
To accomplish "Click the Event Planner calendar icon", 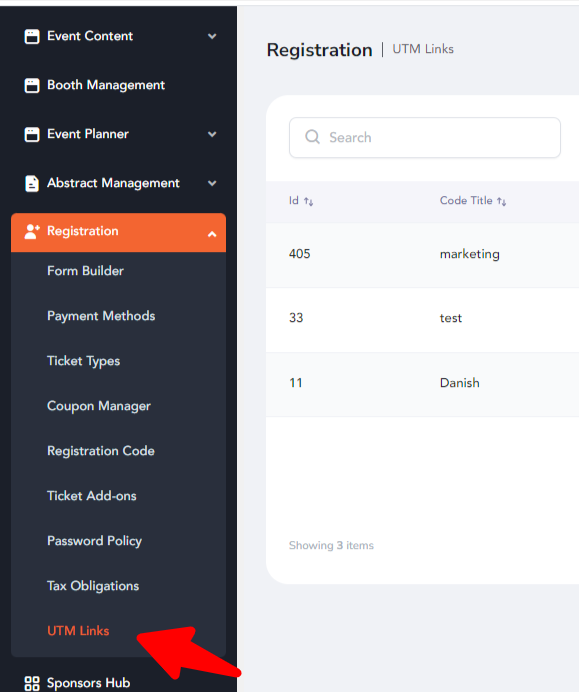I will coord(32,134).
